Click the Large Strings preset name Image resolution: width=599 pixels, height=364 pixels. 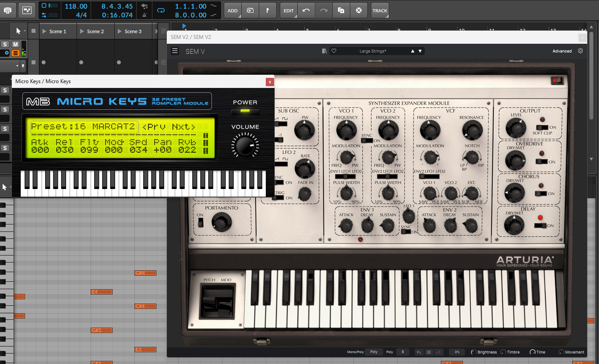tap(373, 51)
